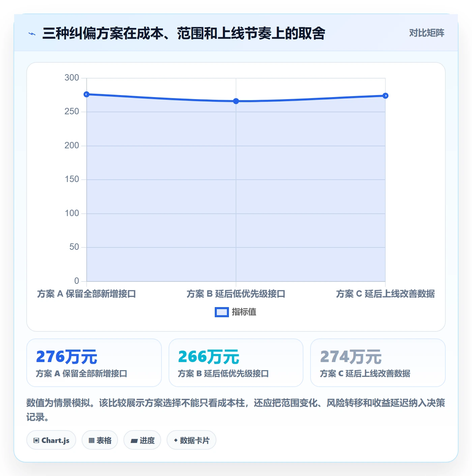Click the 300 y-axis tick label

(x=72, y=78)
